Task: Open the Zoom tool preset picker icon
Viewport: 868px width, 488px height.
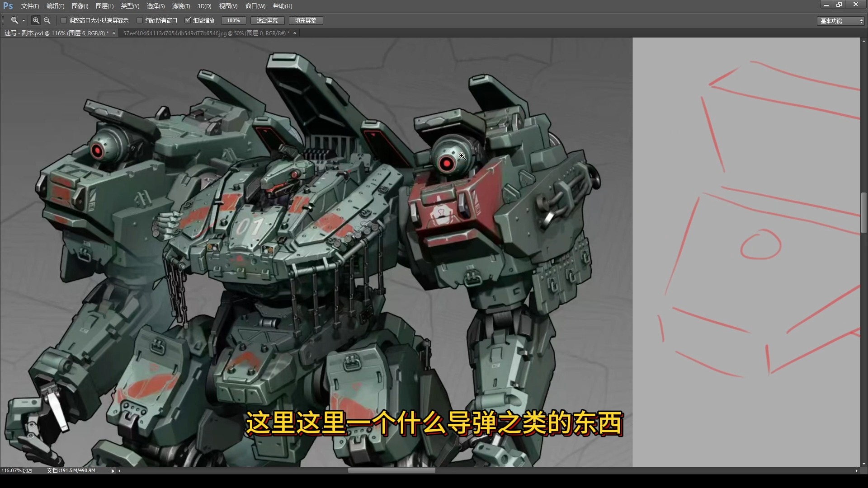Action: coord(14,20)
